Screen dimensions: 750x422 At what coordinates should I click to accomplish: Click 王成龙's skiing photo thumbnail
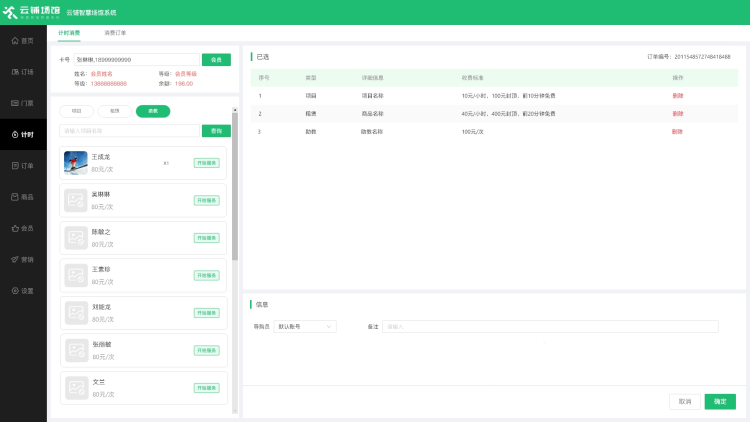(76, 163)
